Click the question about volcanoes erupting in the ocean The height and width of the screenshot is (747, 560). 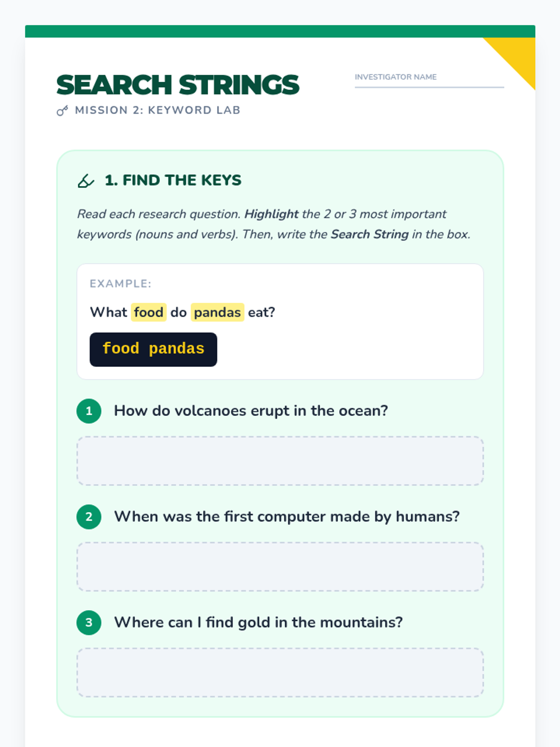(251, 411)
